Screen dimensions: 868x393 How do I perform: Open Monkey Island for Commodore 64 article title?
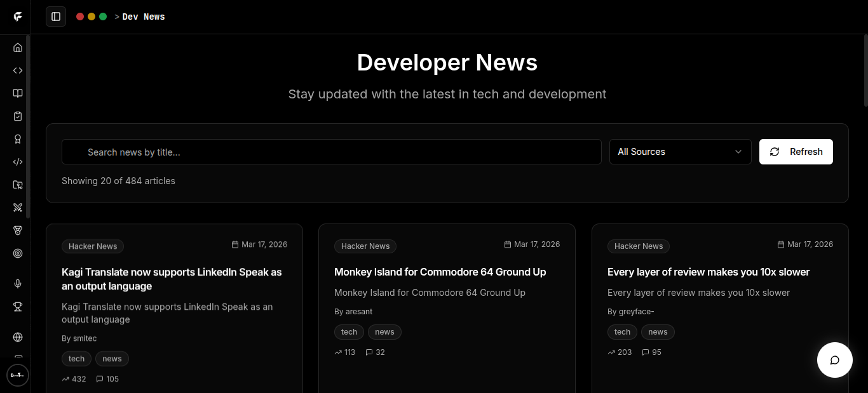440,272
